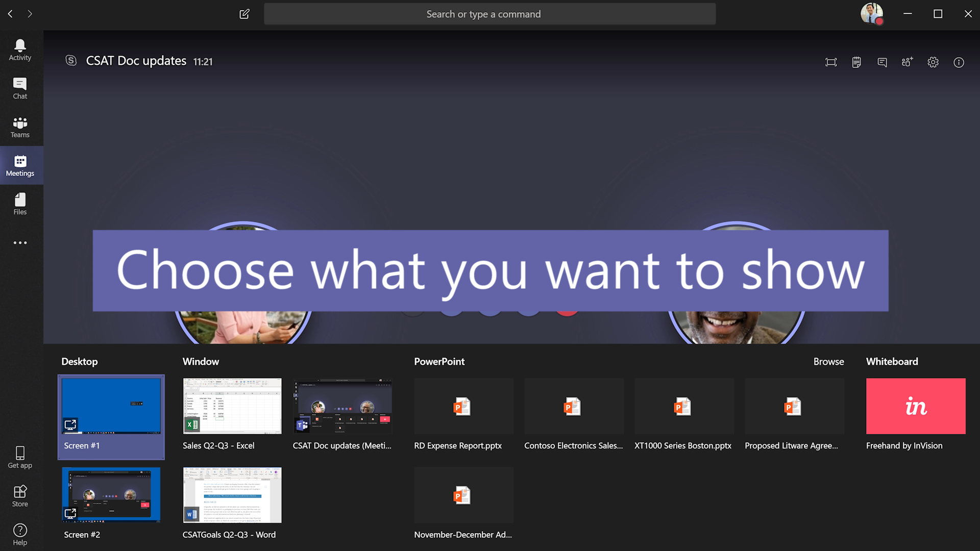
Task: Click search or type a command field
Action: 490,13
